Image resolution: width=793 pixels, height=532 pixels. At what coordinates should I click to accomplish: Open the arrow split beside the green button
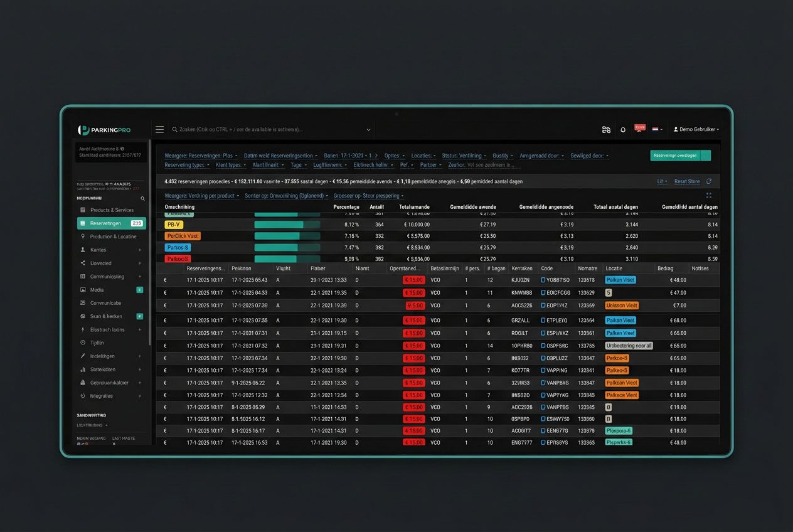pos(706,156)
